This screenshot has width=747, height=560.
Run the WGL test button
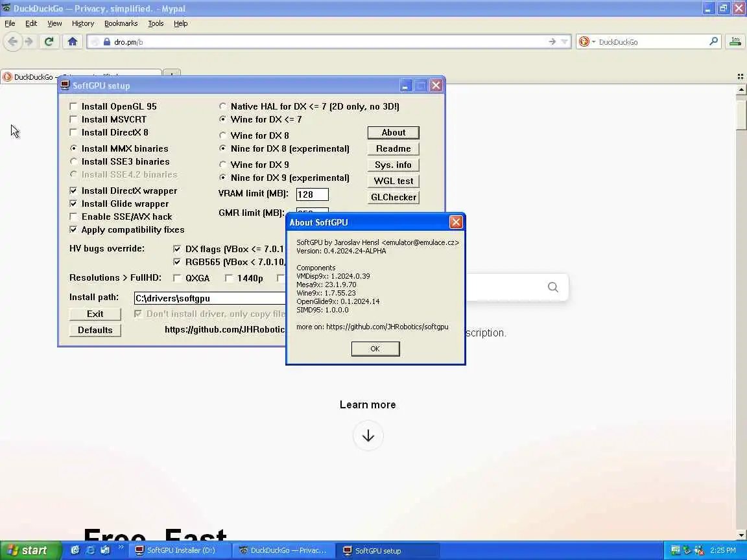pyautogui.click(x=394, y=181)
